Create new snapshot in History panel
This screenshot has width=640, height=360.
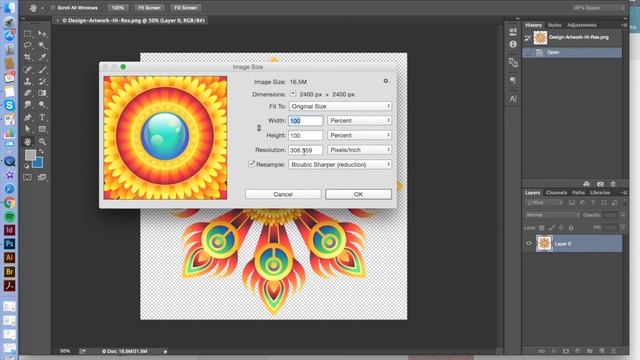pyautogui.click(x=600, y=184)
